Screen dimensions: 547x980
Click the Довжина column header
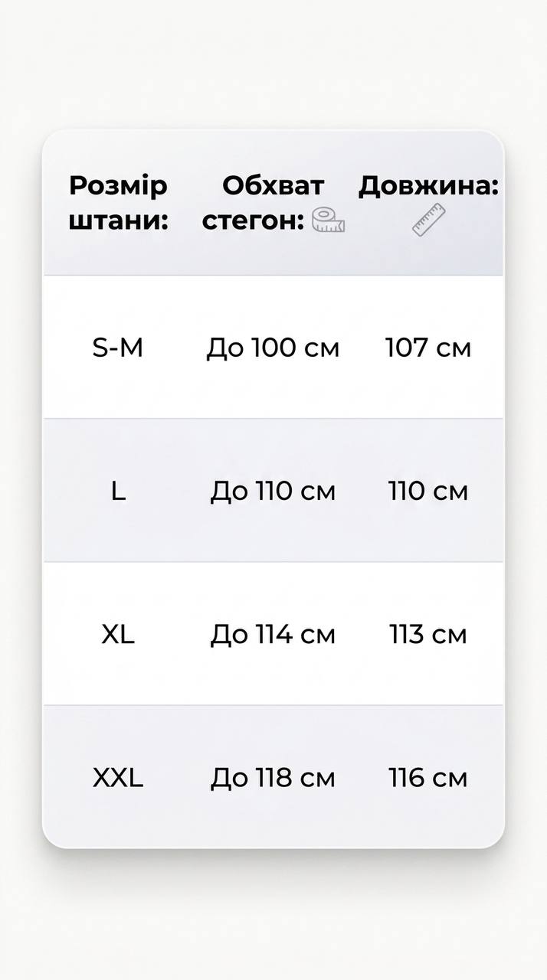429,186
